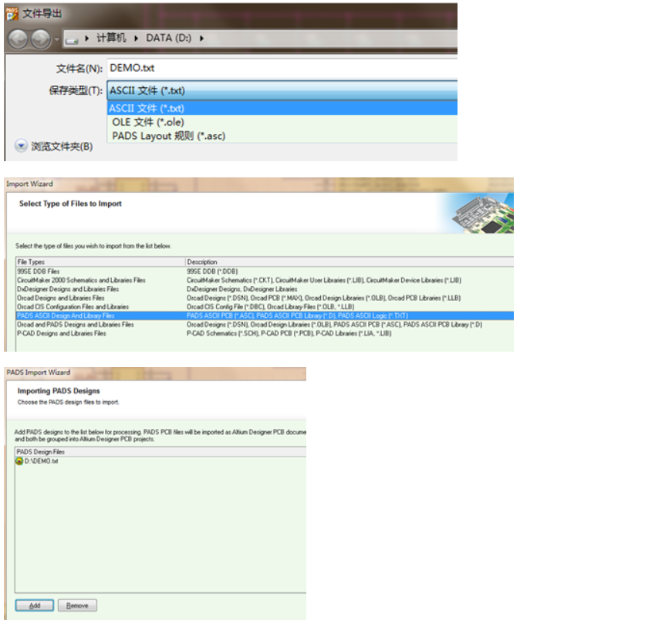Click the drive icon in address bar

pos(72,40)
